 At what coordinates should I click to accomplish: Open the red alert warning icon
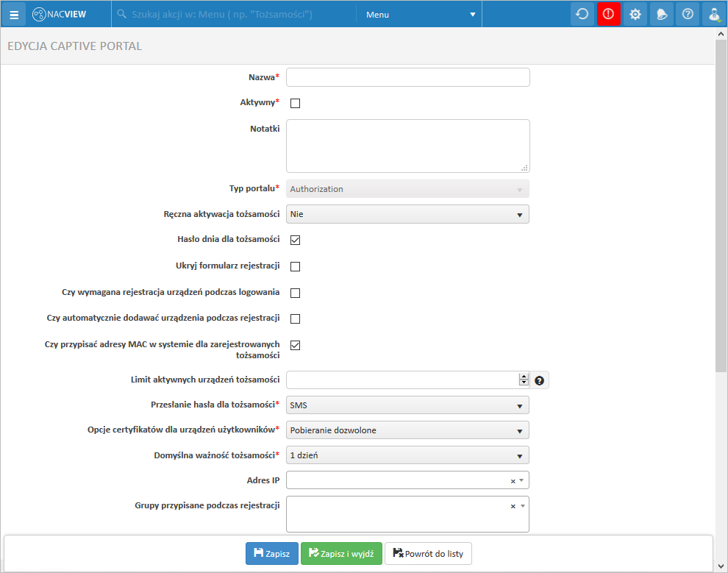click(608, 14)
